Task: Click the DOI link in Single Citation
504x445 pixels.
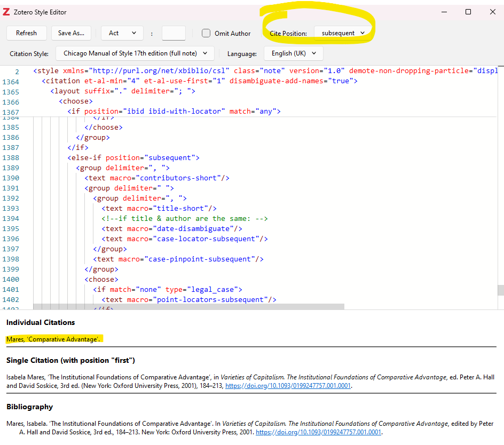Action: point(288,386)
